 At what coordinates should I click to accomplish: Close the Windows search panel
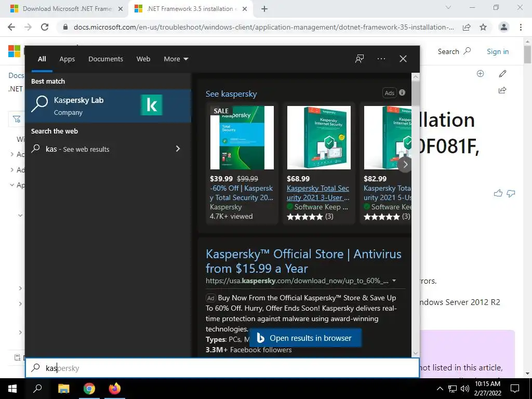(403, 59)
